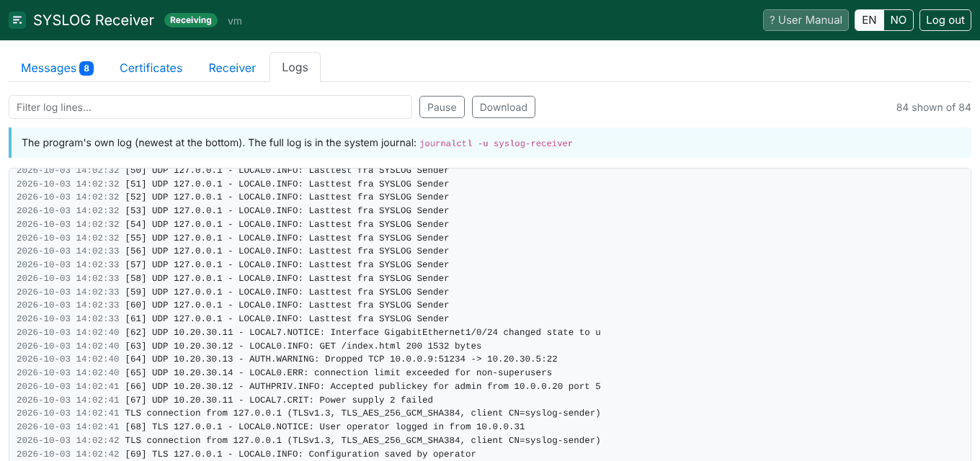Select log line [53] Lasttest fra SYSLOG Sender
Viewport: 980px width, 461px height.
233,210
